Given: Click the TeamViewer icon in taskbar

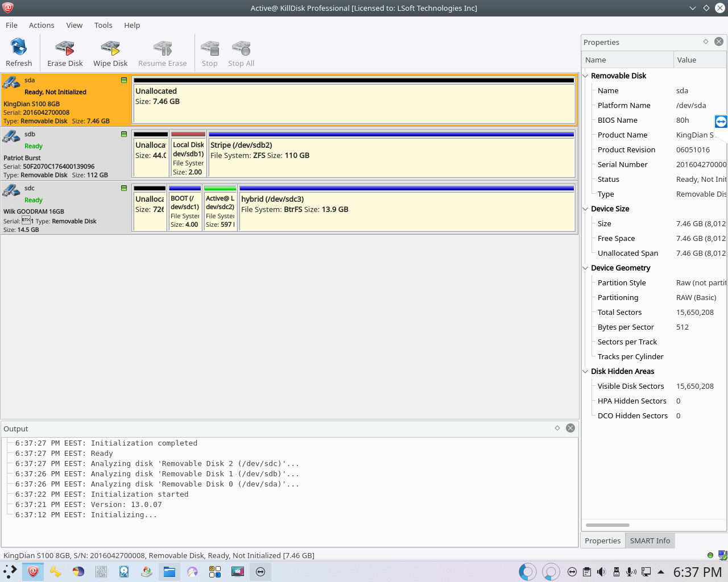Looking at the screenshot, I should (260, 571).
